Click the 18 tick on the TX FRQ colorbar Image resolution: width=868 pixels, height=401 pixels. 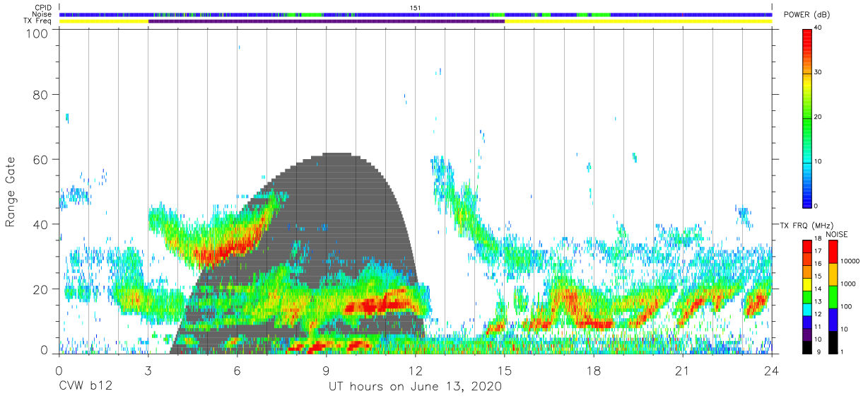817,240
